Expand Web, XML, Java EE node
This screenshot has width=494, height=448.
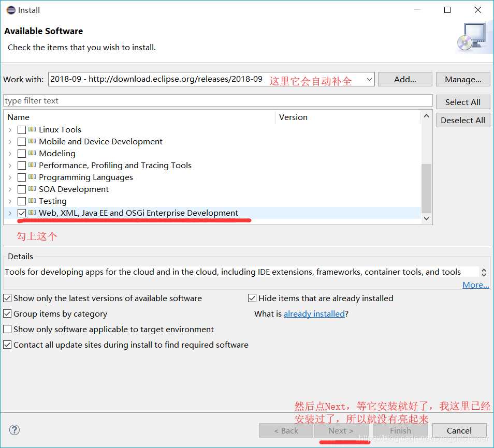(10, 214)
